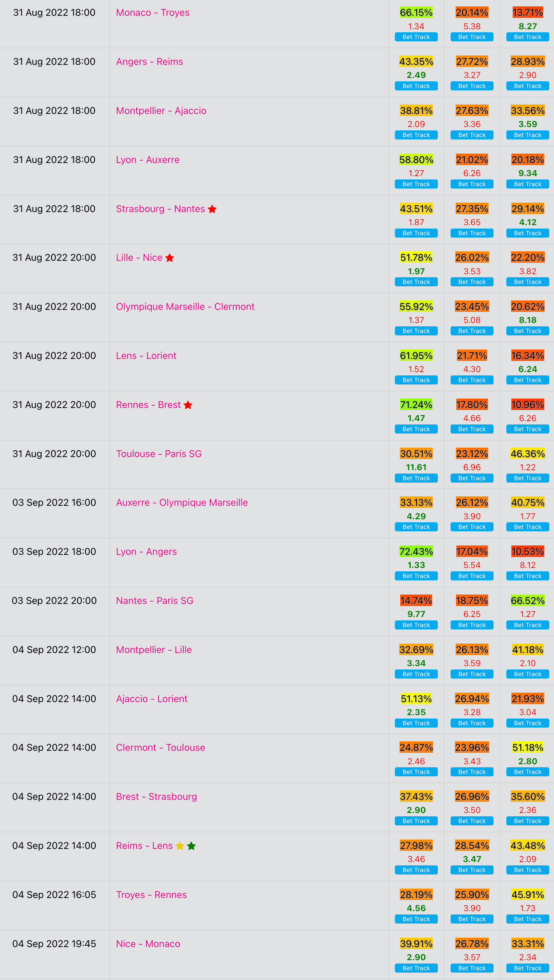Click Bet Track under Lyon - Auxerre 9.34 odds
Screen dimensions: 554x980
click(527, 184)
